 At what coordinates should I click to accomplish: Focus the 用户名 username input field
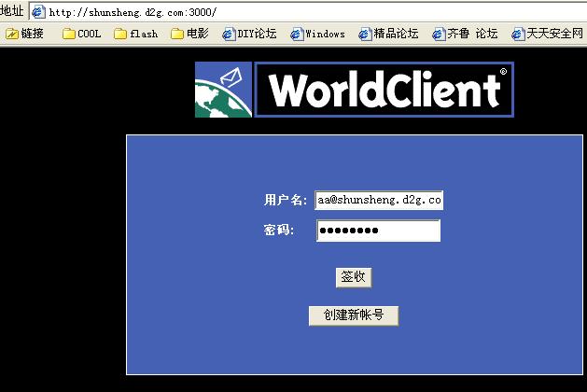(x=379, y=200)
